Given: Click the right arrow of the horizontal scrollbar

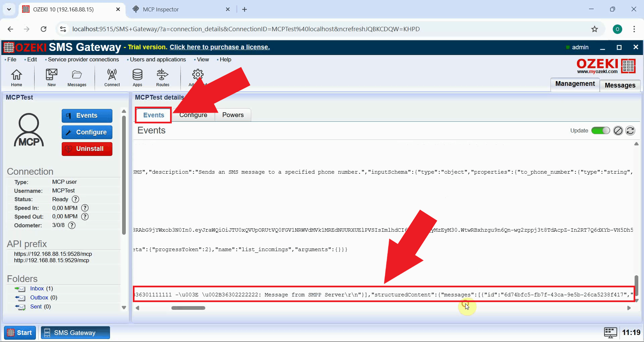Looking at the screenshot, I should click(629, 308).
